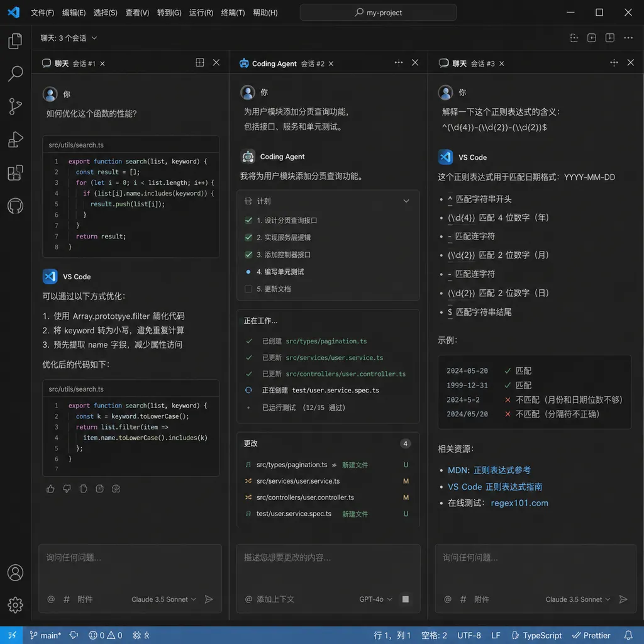Copy the session #1 response

tap(84, 489)
